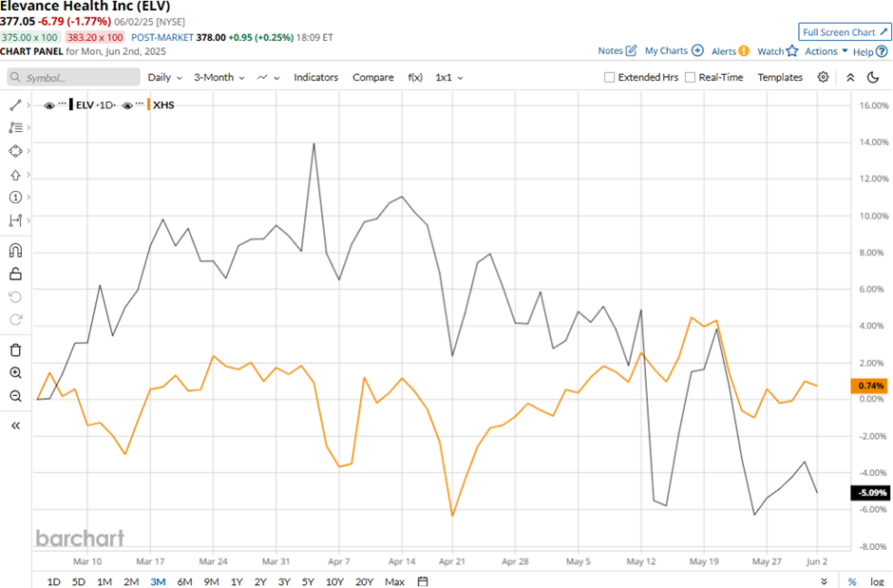Select the 6M time range
Screen dimensions: 893x588
[x=184, y=581]
